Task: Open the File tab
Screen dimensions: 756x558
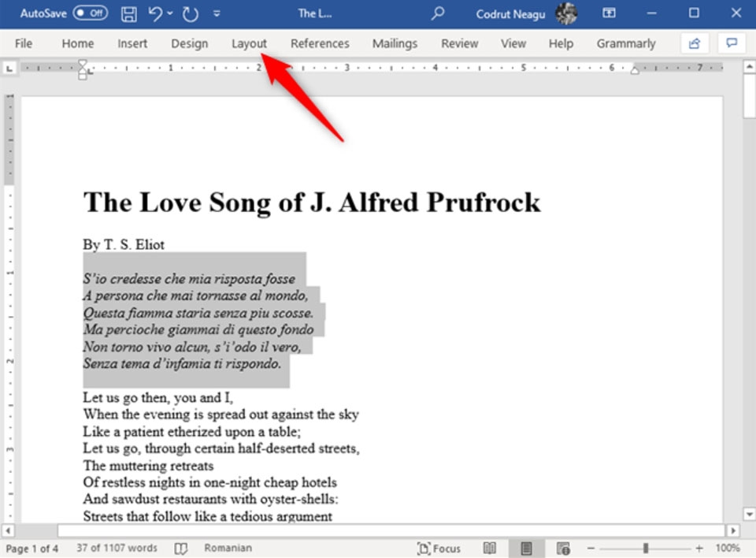Action: click(x=24, y=43)
